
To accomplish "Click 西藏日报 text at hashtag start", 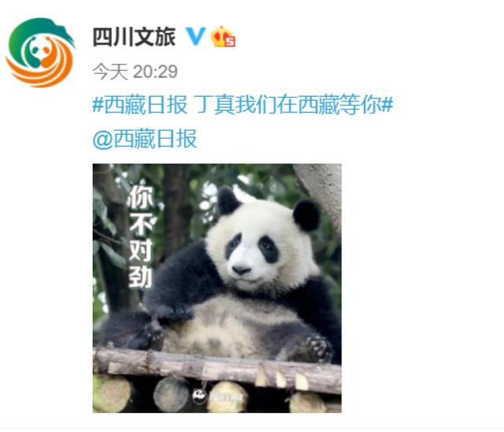I will (x=146, y=105).
